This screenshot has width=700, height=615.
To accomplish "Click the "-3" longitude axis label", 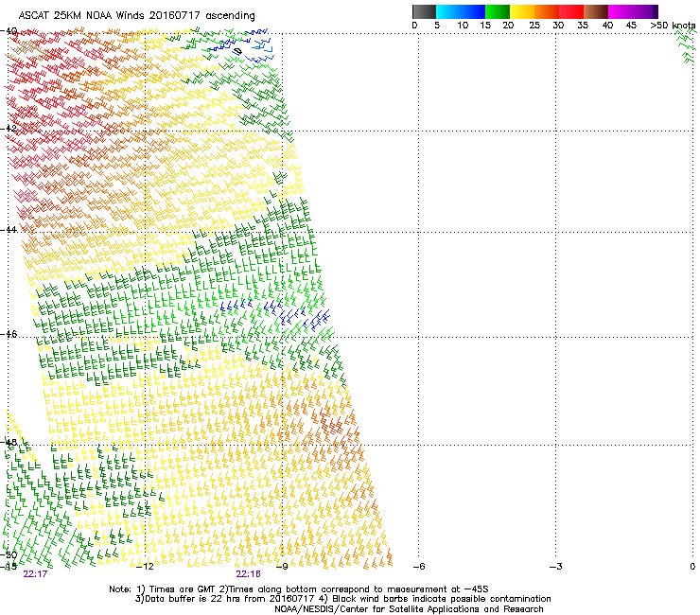I will point(555,567).
